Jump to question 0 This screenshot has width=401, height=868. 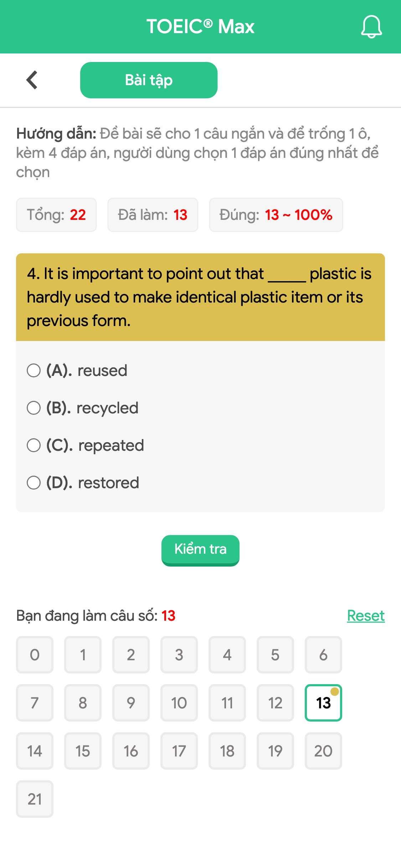coord(34,655)
